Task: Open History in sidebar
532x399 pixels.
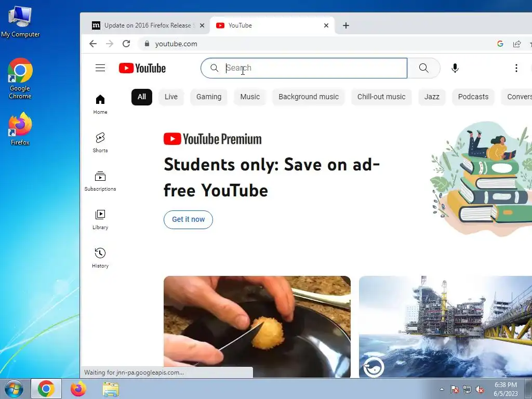Action: (x=100, y=258)
